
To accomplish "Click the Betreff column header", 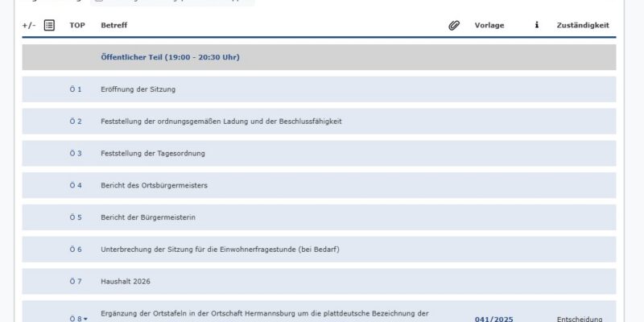I will (x=114, y=25).
